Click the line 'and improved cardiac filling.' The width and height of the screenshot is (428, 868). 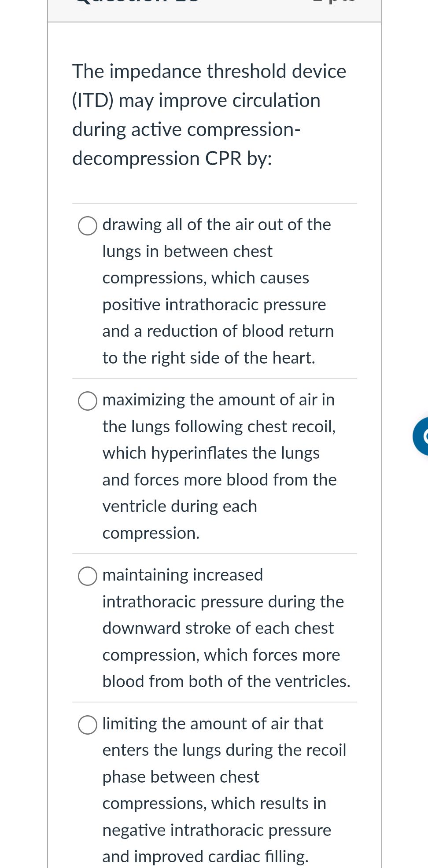coord(205,857)
